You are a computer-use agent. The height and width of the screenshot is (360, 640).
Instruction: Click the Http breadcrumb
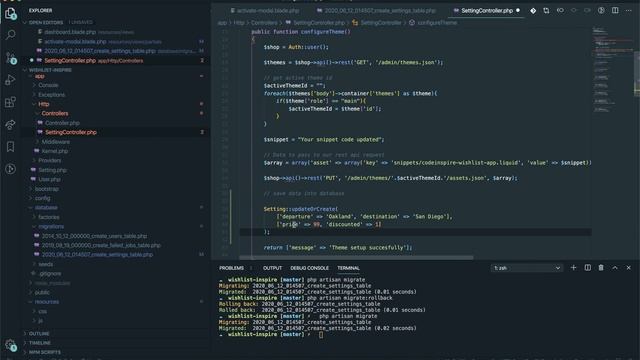point(239,23)
